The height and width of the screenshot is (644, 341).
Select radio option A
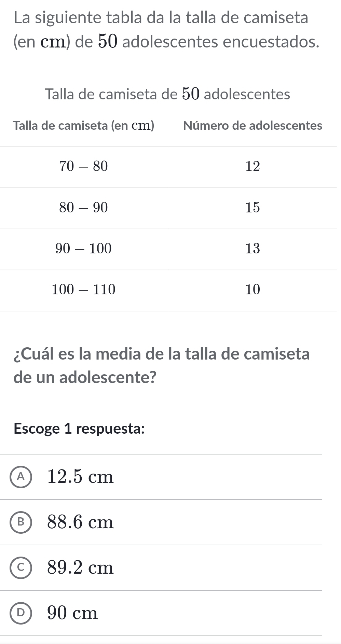click(21, 477)
